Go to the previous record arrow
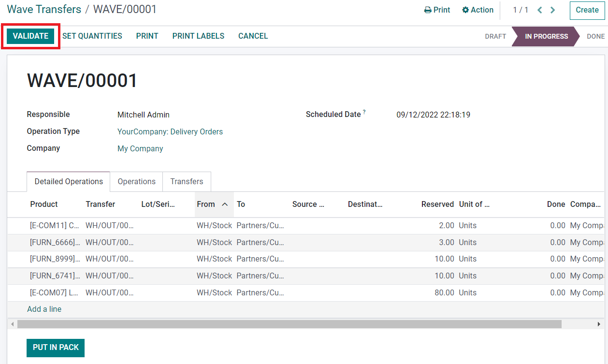The width and height of the screenshot is (608, 364). [540, 10]
